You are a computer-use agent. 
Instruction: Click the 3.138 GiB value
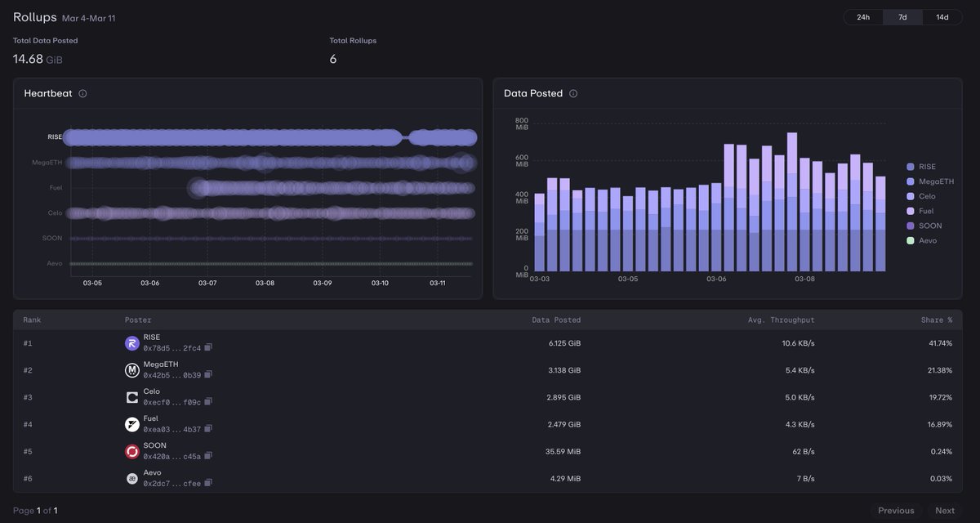point(563,370)
